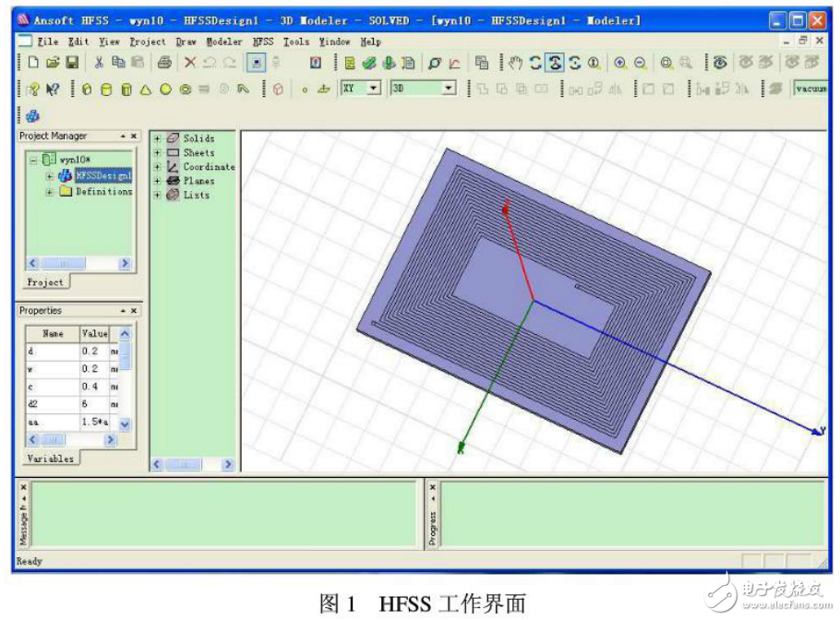Select the Draw Torus tool
Image resolution: width=840 pixels, height=620 pixels.
(x=184, y=89)
